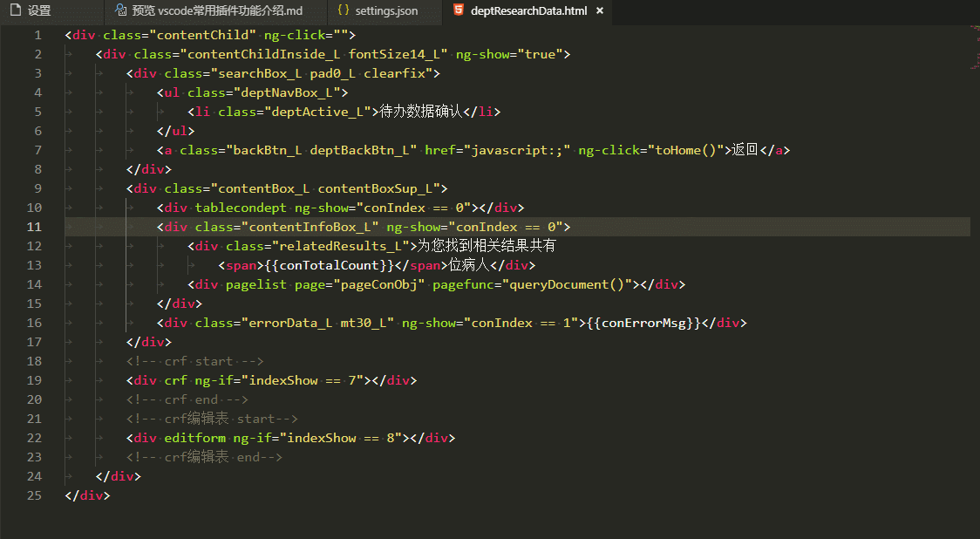
Task: Click {{conErrorMsg}} expression on line 16
Action: click(x=643, y=324)
